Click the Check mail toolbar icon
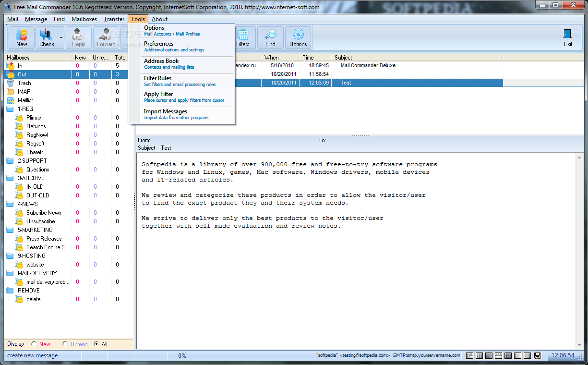 tap(47, 37)
